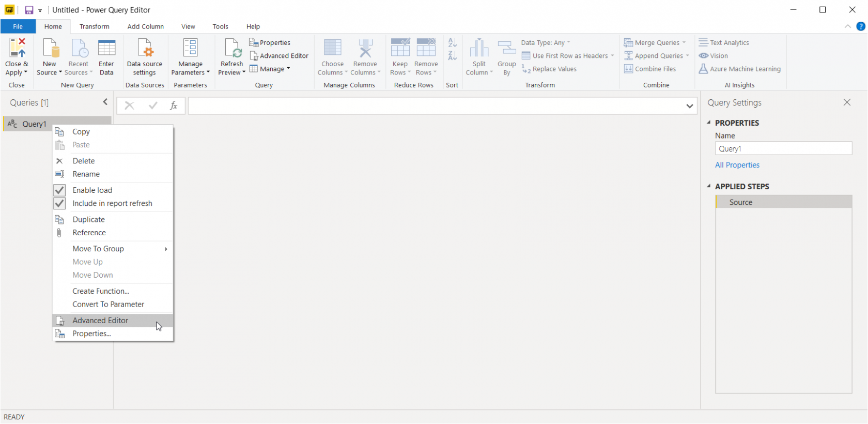Click the query Name input field
This screenshot has height=424, width=868.
coord(783,148)
